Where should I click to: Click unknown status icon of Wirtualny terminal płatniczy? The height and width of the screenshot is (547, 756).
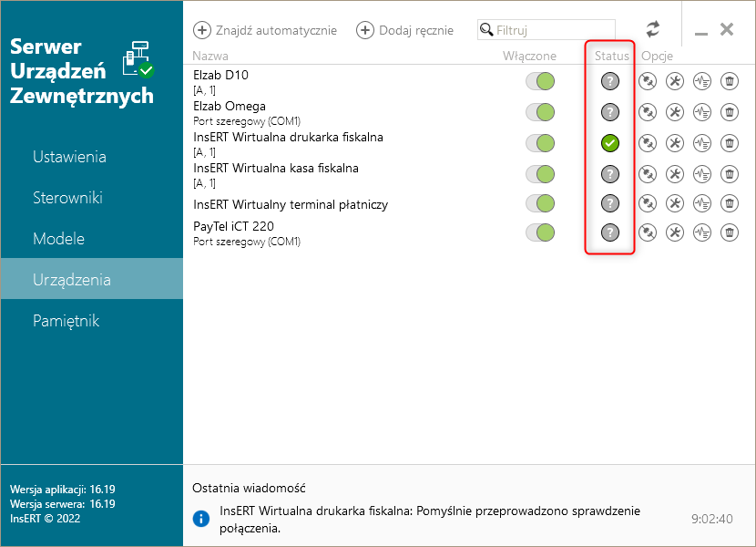(610, 203)
